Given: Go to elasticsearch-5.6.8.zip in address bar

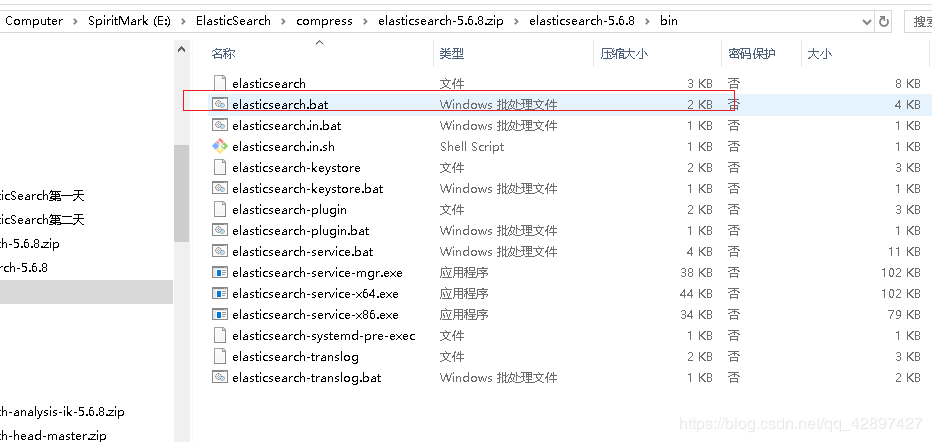Looking at the screenshot, I should 441,21.
